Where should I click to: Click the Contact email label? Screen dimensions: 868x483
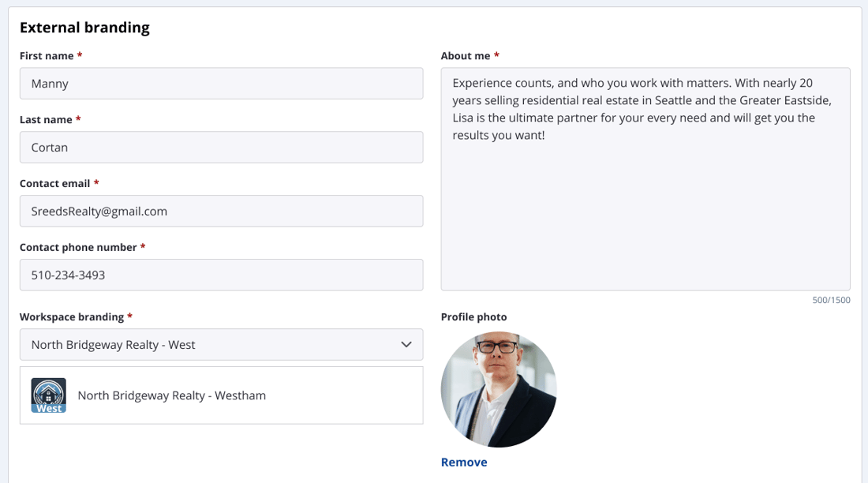[55, 184]
